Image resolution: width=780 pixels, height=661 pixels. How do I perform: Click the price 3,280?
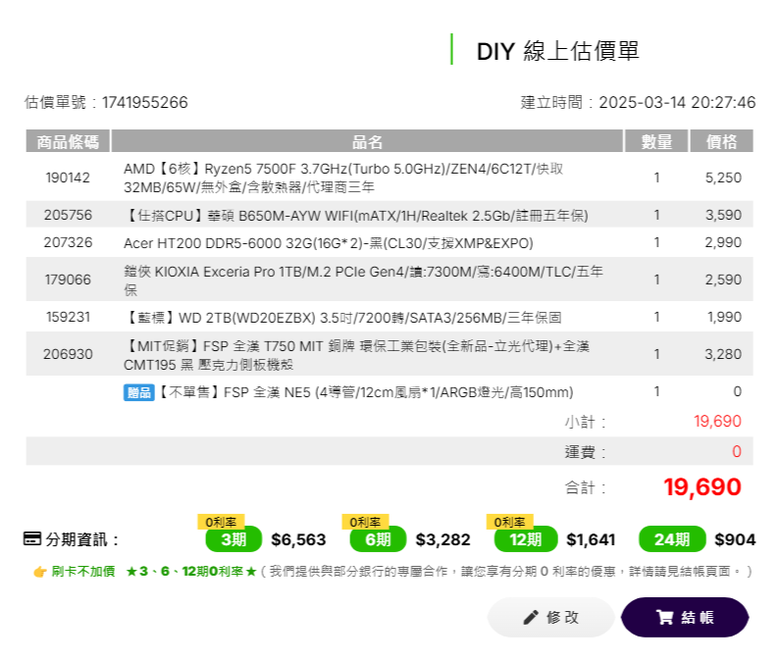(723, 354)
